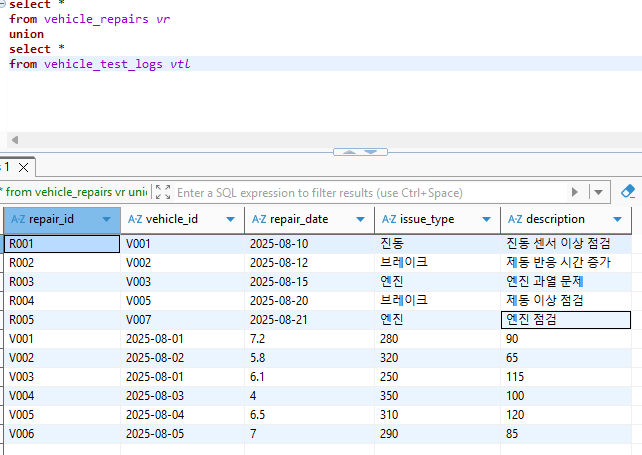Select cell 310
Screen dimensions: 642x455
point(438,414)
